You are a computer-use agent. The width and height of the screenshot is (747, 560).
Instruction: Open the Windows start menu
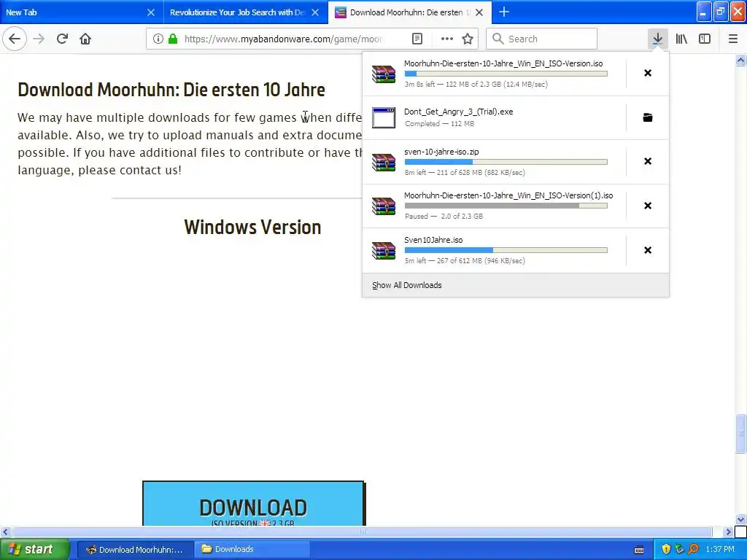[x=35, y=550]
